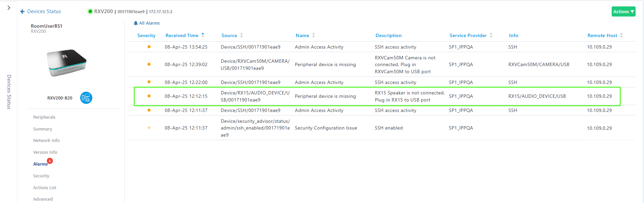Sort by Received Time column
The height and width of the screenshot is (203, 644).
coord(182,35)
